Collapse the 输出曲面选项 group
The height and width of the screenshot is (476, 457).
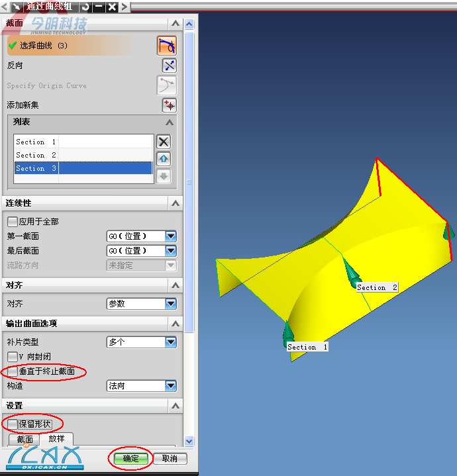176,324
